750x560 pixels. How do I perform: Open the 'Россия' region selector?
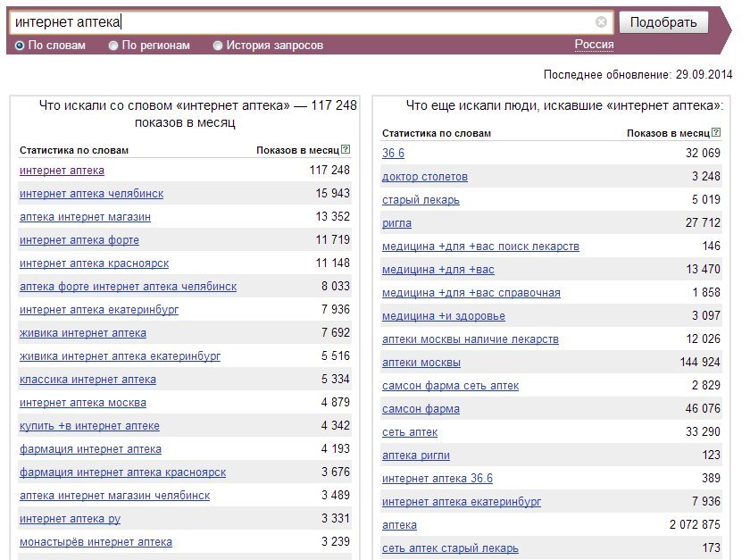click(x=594, y=45)
